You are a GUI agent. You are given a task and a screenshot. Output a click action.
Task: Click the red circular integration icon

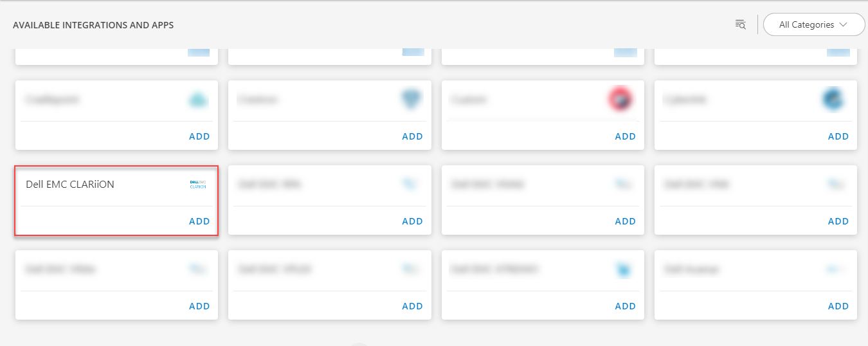(x=620, y=99)
